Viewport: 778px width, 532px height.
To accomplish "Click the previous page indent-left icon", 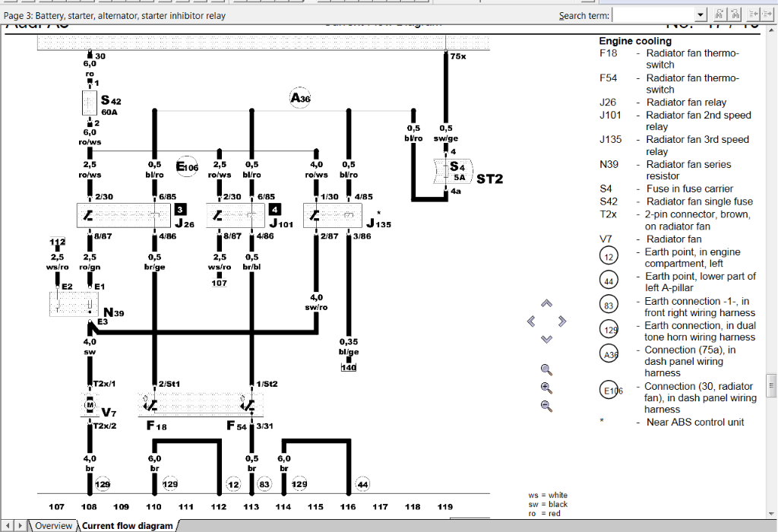I will [x=754, y=14].
